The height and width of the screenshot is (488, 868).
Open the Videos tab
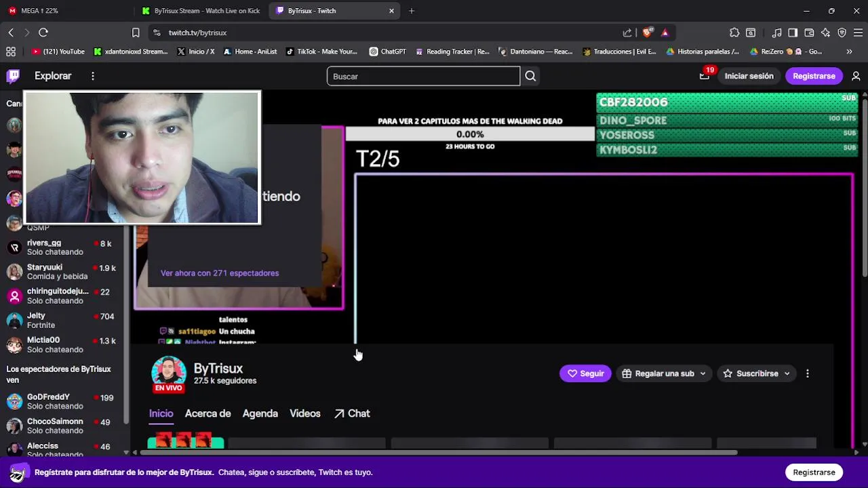point(305,413)
